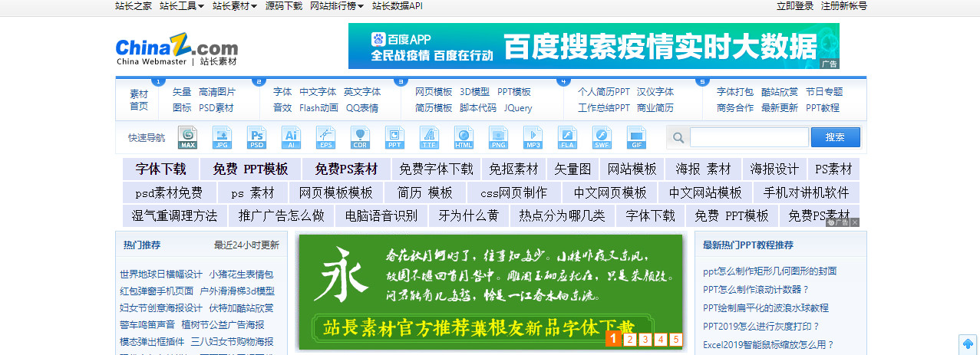Image resolution: width=980 pixels, height=355 pixels.
Task: Open the 3D模型 category link
Action: click(475, 91)
